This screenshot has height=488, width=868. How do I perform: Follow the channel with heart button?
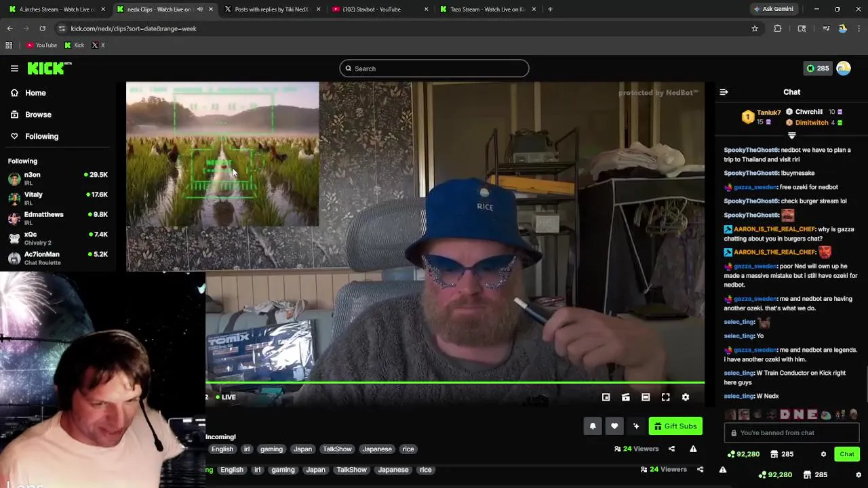[614, 426]
